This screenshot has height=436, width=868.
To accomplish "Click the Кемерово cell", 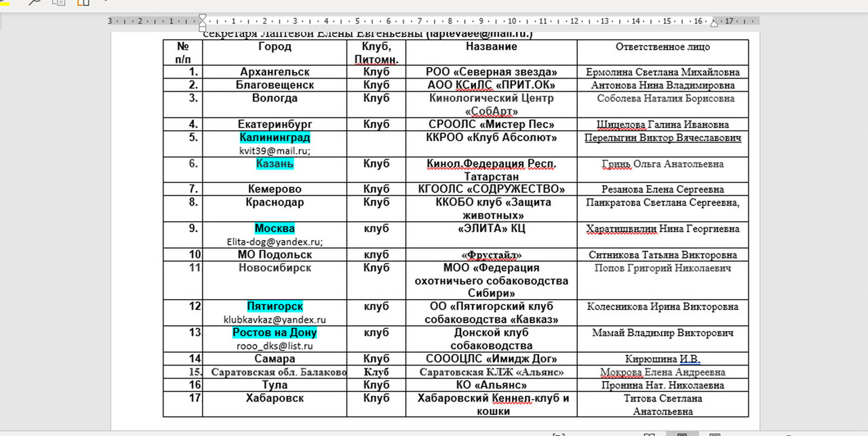I will [275, 189].
